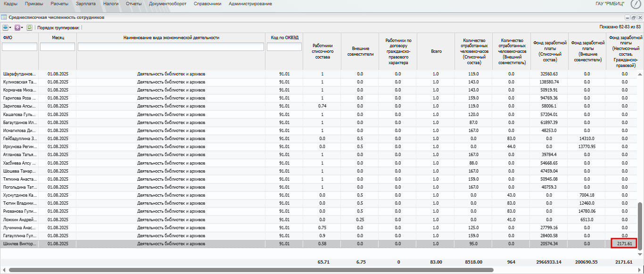
Task: Select the Хуснутдинов row
Action: (318, 195)
